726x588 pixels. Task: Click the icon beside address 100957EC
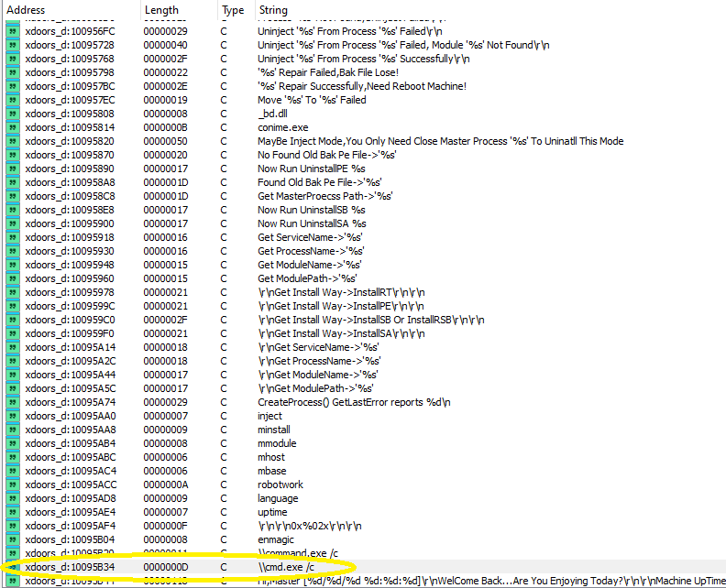pos(13,100)
